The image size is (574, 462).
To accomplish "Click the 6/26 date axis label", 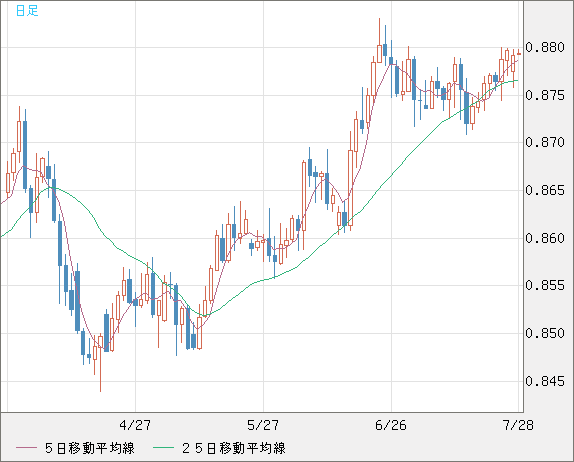I will pos(391,425).
